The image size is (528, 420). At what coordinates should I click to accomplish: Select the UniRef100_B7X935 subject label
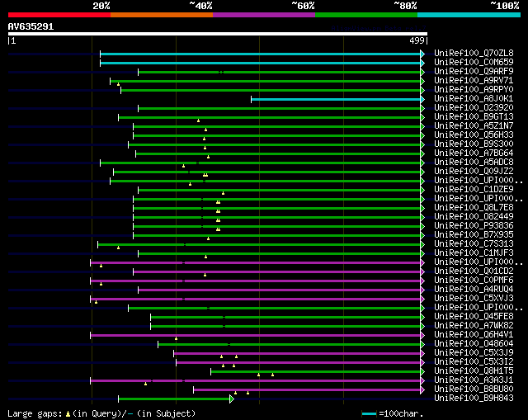[x=474, y=235]
